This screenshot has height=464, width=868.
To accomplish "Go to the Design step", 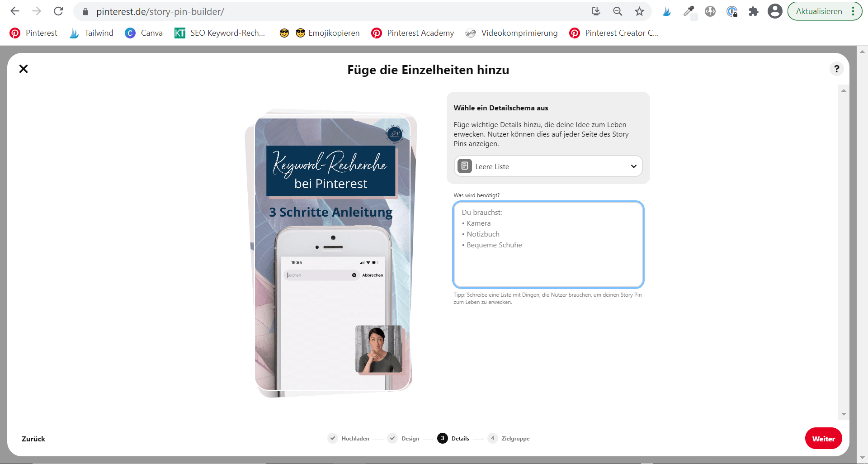I will click(x=403, y=438).
